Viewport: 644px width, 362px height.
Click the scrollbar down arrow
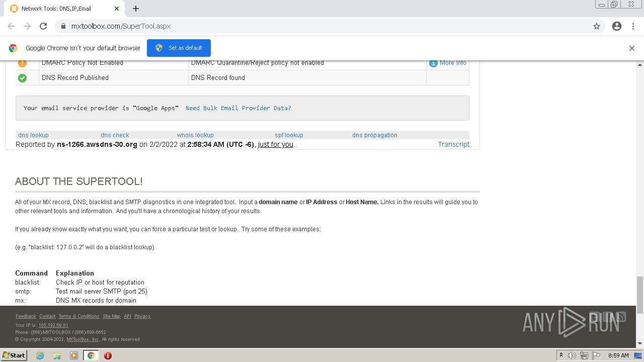coord(640,344)
